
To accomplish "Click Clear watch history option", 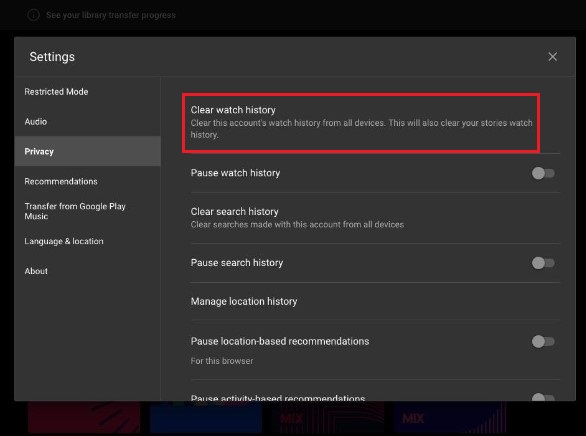I will (361, 123).
